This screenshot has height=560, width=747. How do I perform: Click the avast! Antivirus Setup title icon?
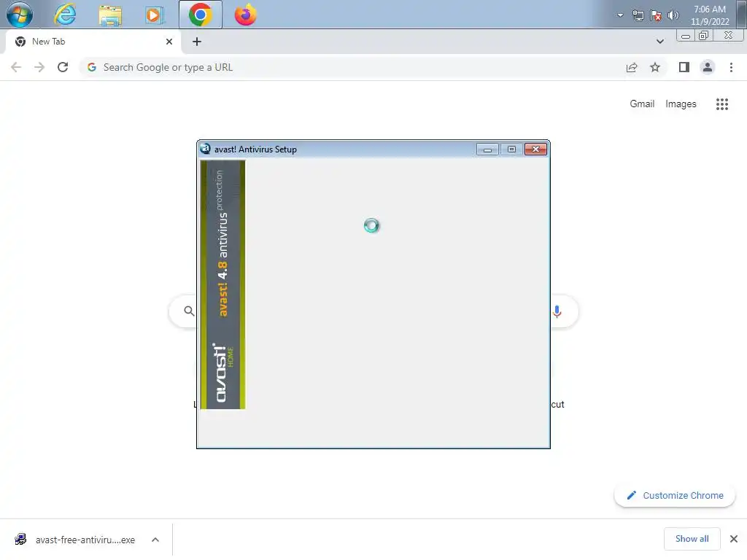(205, 149)
